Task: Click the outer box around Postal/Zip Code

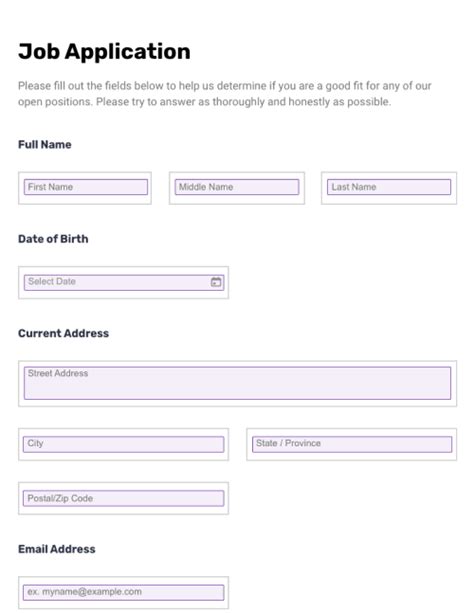Action: coord(124,498)
